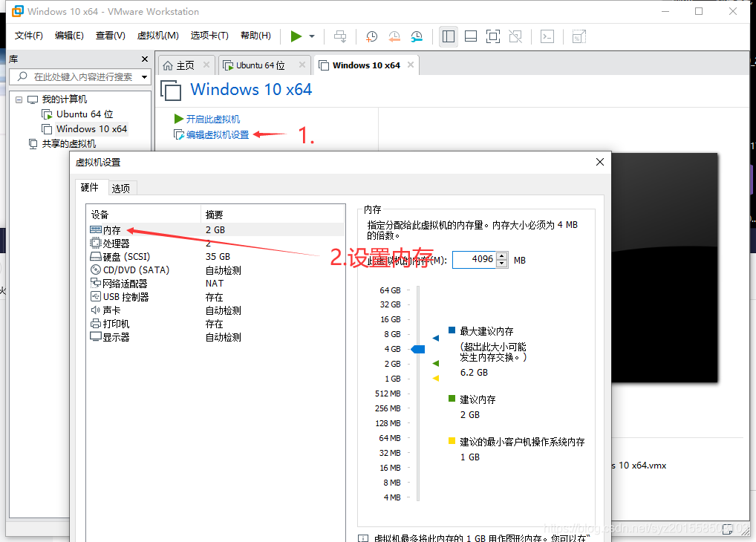Viewport: 756px width, 542px height.
Task: Select the 内存 device row
Action: 215,230
